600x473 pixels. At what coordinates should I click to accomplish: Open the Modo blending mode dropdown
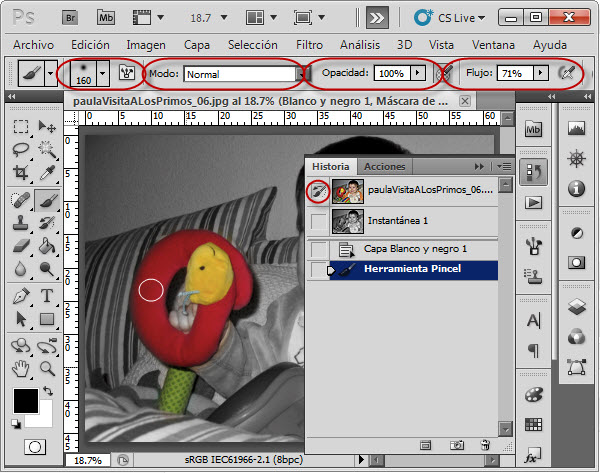[300, 74]
